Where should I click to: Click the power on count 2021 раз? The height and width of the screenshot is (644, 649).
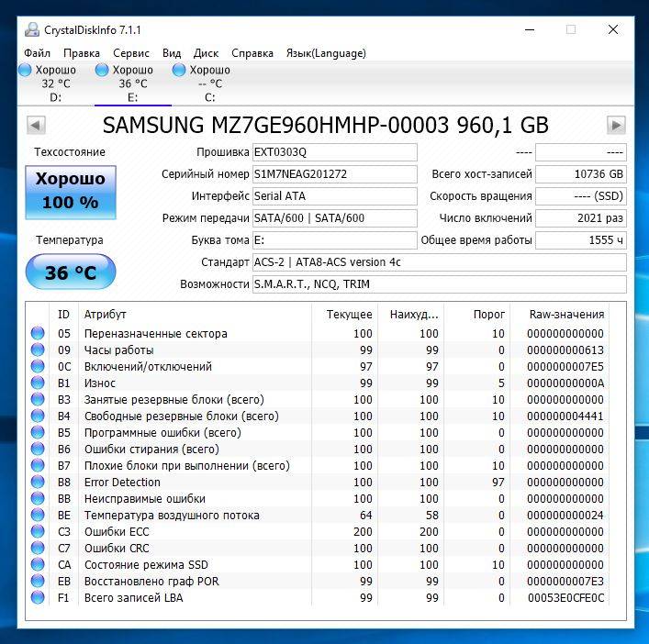click(x=581, y=218)
